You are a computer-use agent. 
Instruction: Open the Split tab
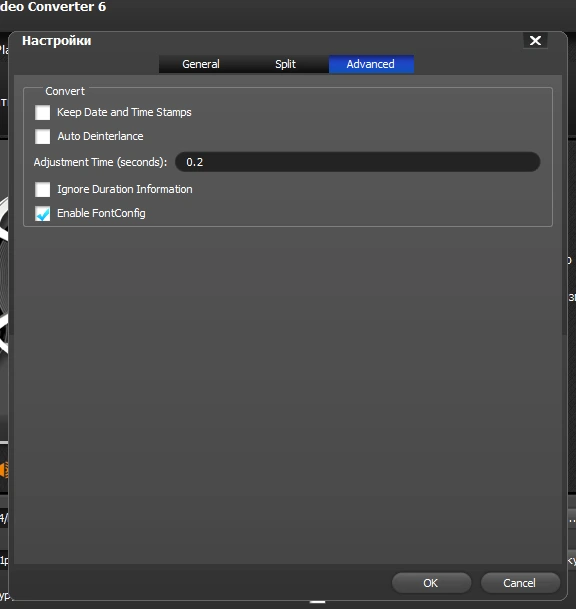(x=285, y=64)
